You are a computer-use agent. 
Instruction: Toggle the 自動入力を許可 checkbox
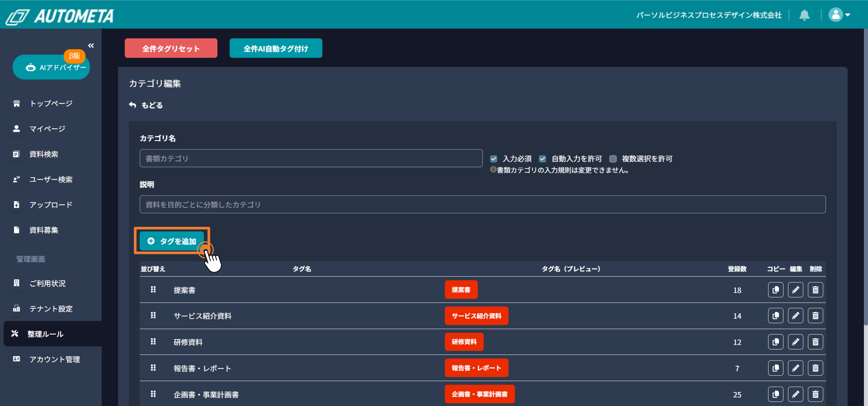tap(542, 159)
